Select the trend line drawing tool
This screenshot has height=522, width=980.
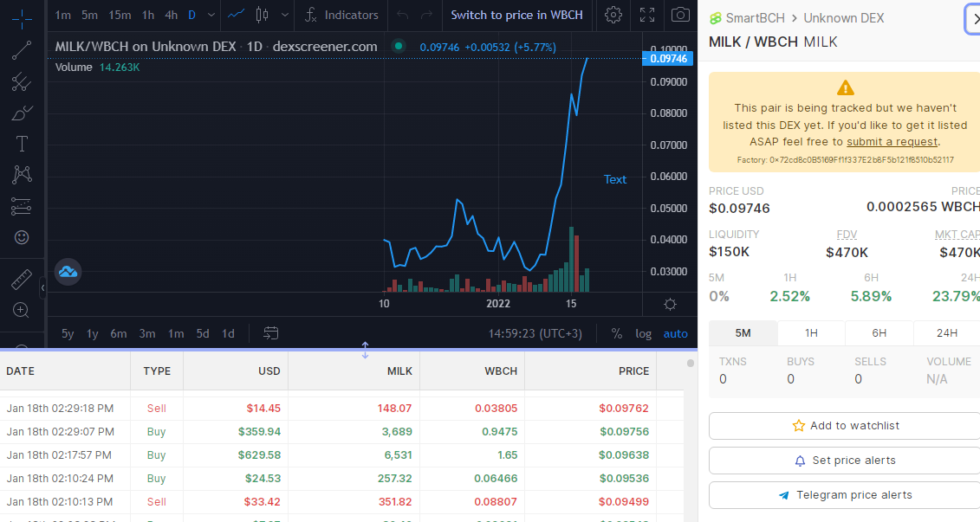point(22,50)
